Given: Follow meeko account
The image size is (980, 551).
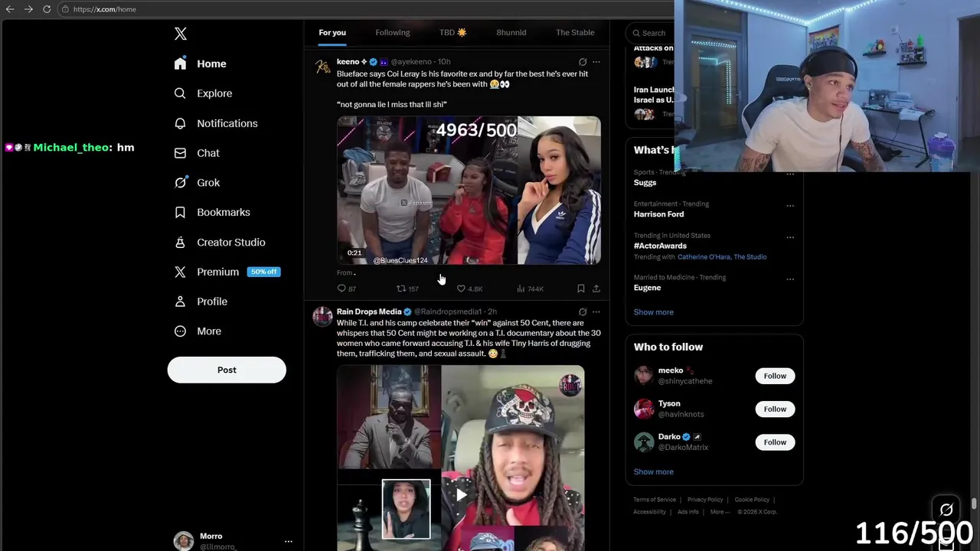Looking at the screenshot, I should pos(775,376).
